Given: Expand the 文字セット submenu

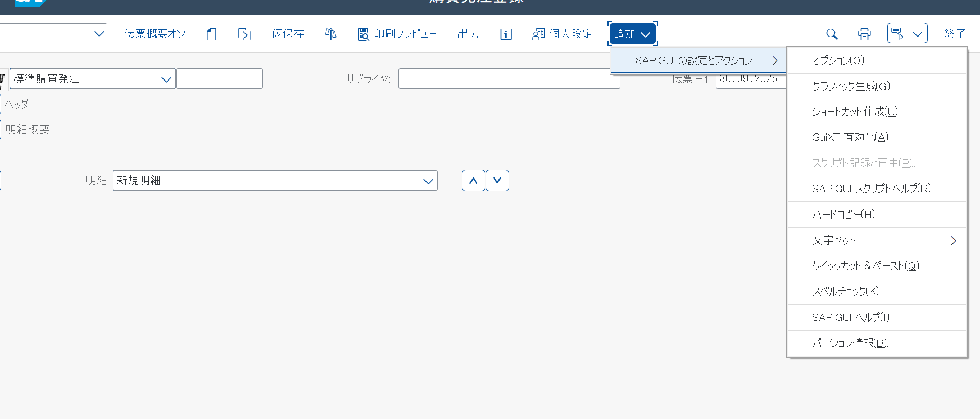Looking at the screenshot, I should (x=877, y=240).
